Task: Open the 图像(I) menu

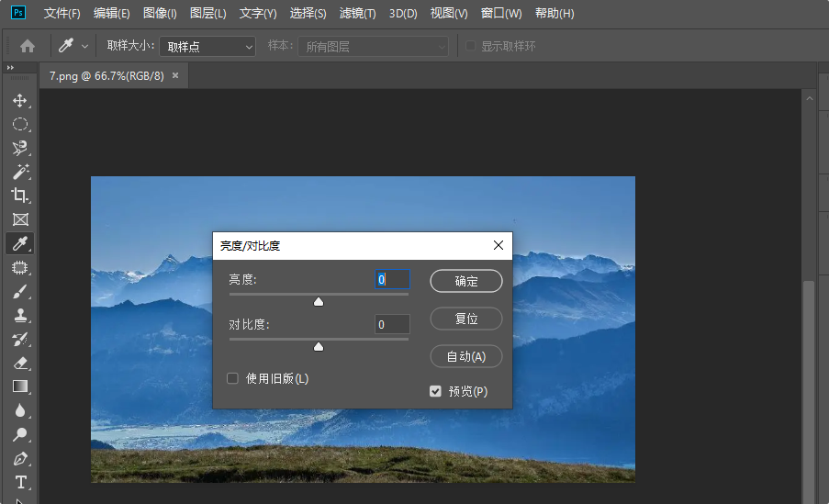Action: tap(160, 13)
